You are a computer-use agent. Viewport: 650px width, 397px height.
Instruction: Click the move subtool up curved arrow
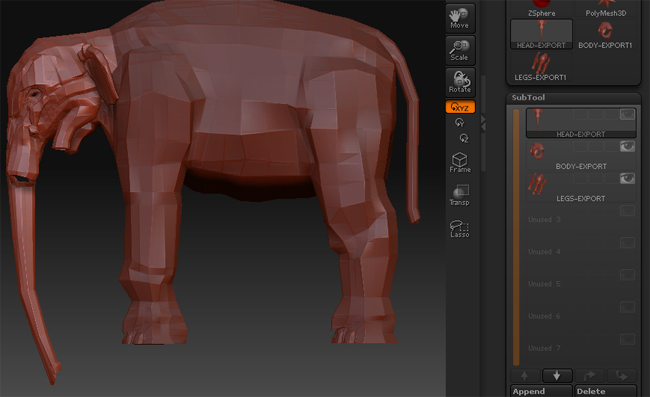click(589, 376)
